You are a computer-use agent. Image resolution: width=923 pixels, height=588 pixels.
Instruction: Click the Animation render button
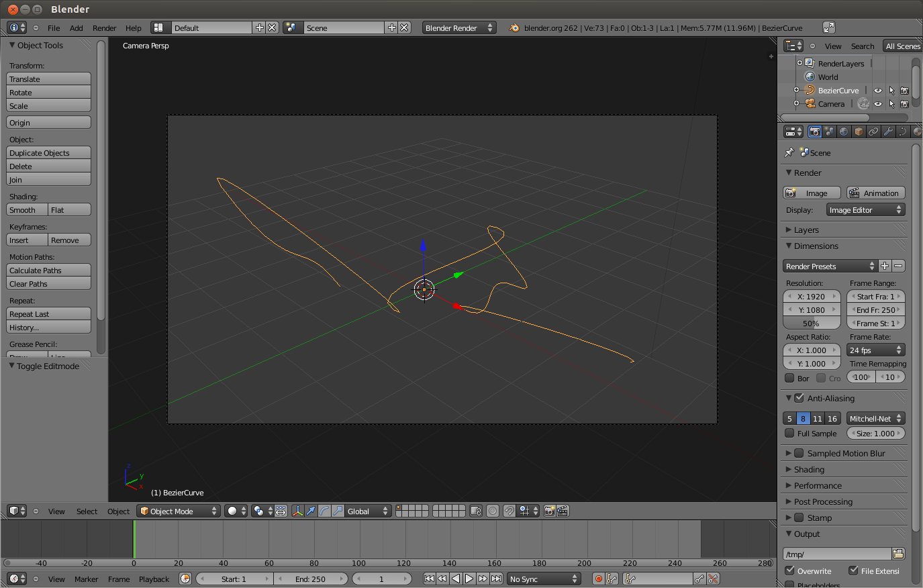pos(875,193)
